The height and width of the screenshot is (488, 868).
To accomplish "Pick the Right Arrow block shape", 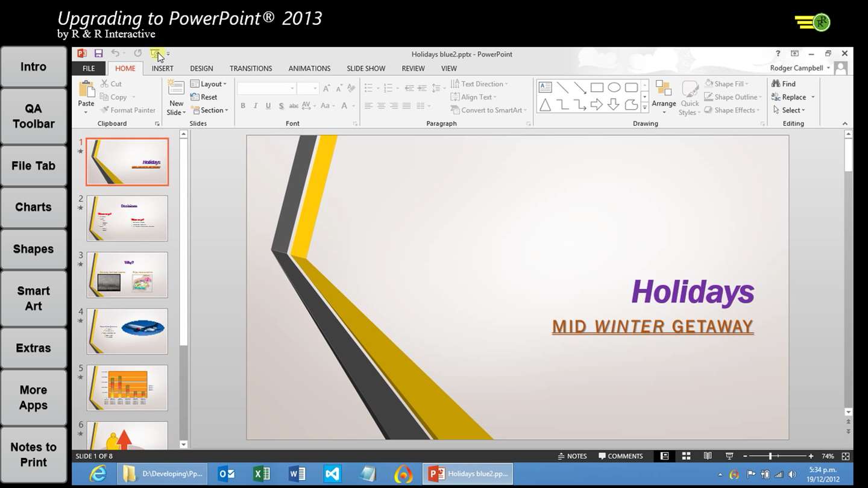I will pos(597,105).
